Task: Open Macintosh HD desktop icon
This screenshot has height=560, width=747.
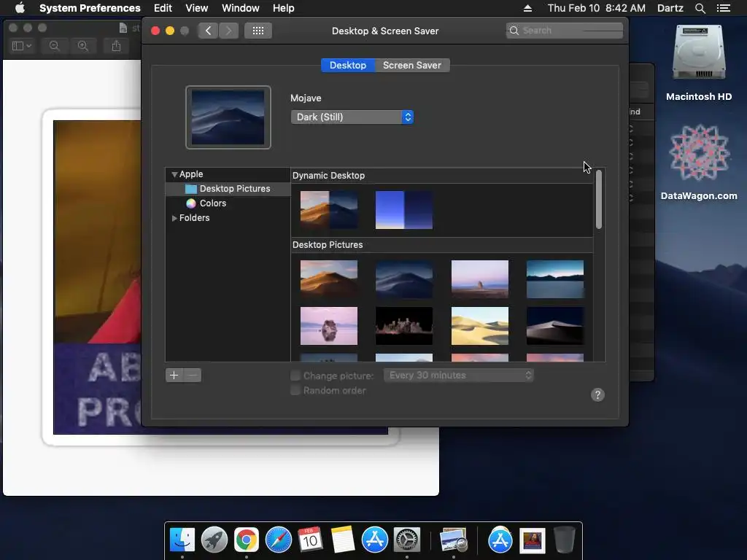Action: click(698, 63)
